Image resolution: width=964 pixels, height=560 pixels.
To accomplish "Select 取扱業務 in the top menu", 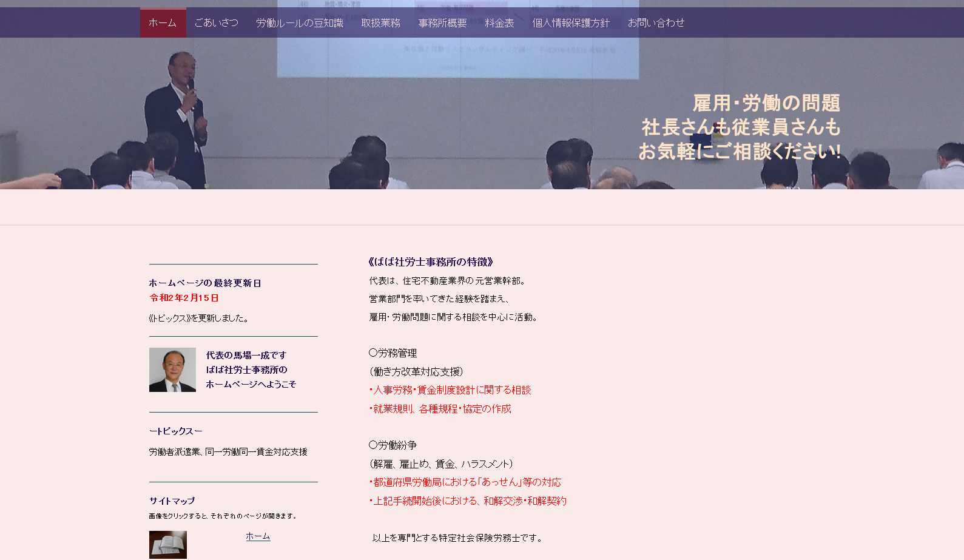I will click(x=381, y=23).
